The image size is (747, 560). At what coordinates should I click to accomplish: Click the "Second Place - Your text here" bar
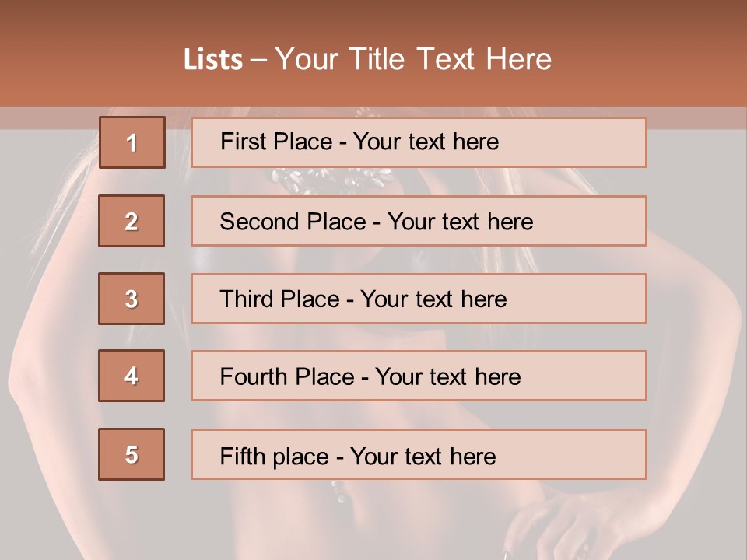click(x=419, y=221)
